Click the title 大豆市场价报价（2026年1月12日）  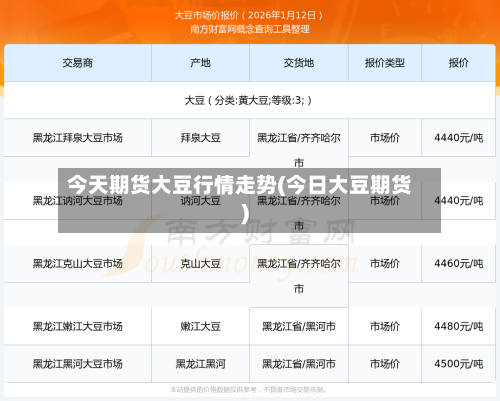[249, 15]
